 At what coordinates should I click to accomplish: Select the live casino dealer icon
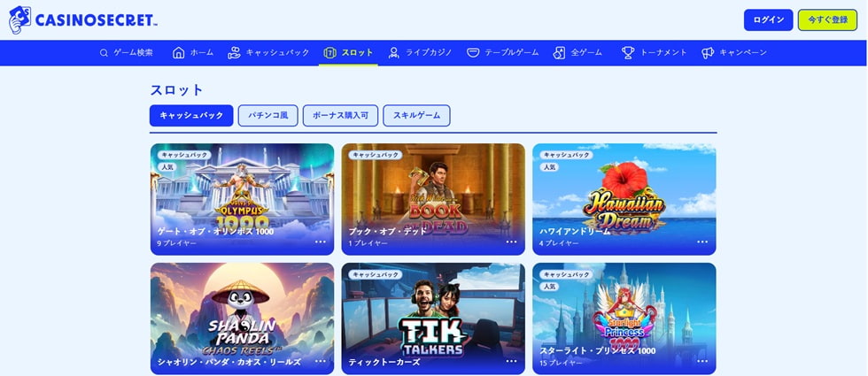(393, 53)
